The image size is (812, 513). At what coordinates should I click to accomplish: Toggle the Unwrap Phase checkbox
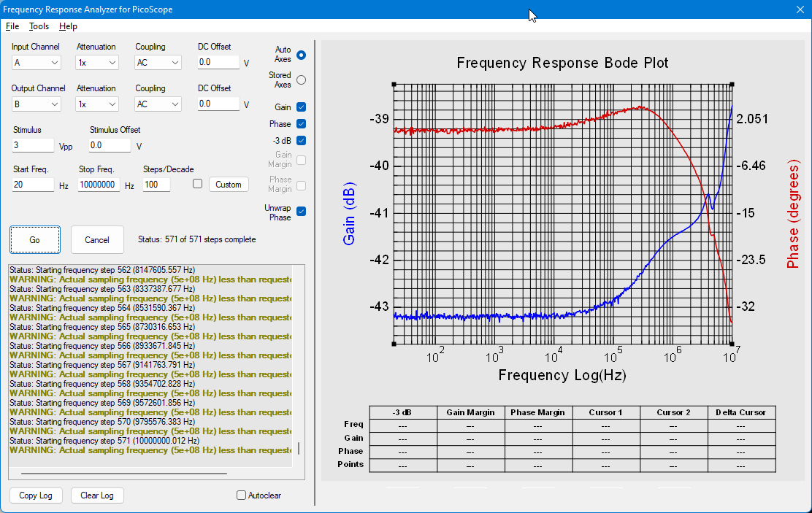(x=301, y=211)
